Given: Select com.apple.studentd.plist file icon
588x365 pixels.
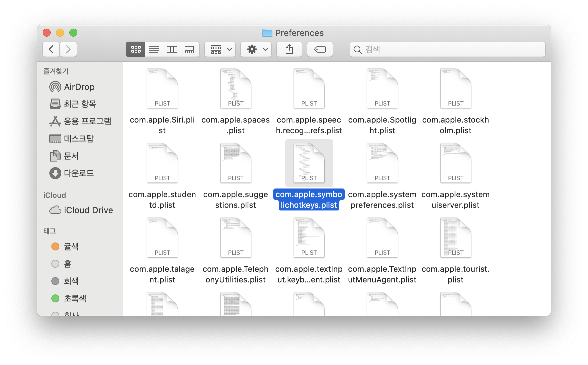Looking at the screenshot, I should click(x=162, y=163).
